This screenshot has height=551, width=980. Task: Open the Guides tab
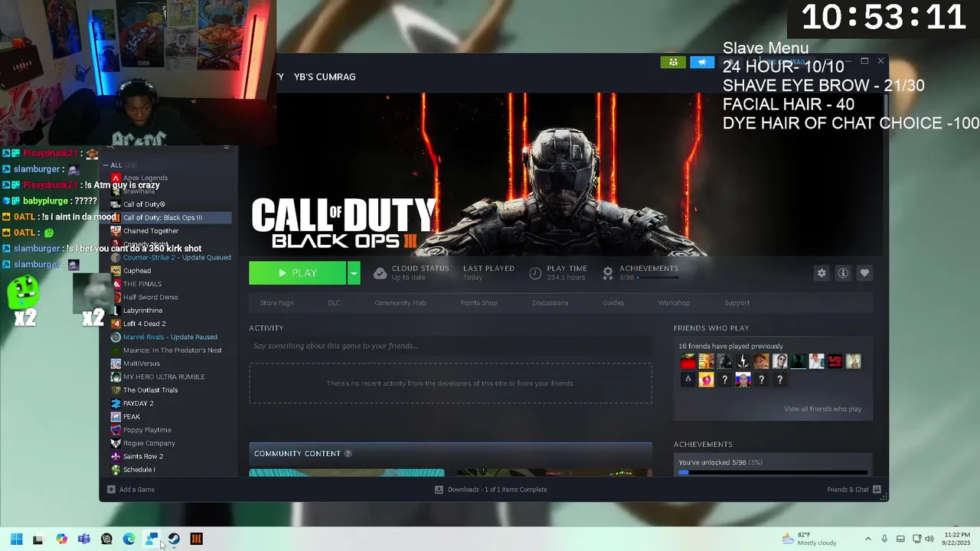point(613,303)
